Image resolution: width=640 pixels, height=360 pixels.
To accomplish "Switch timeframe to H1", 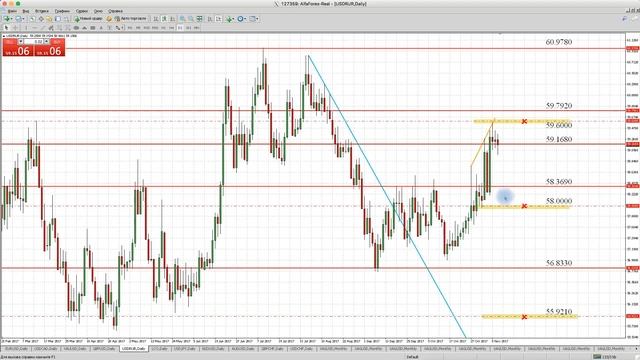I will coord(163,28).
